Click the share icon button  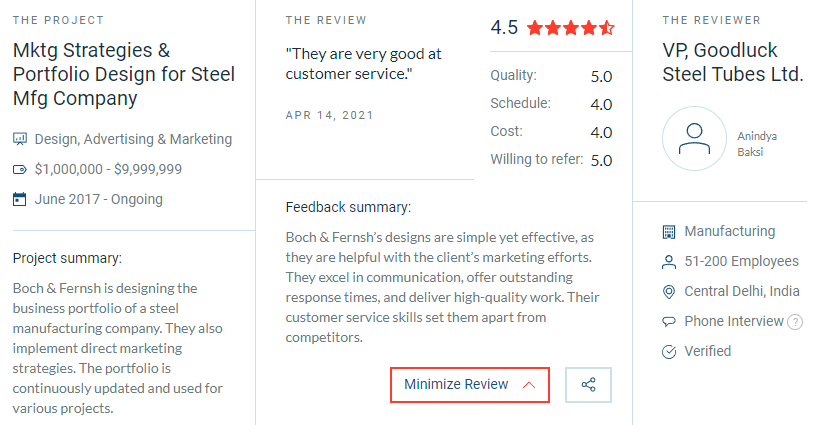(x=588, y=385)
